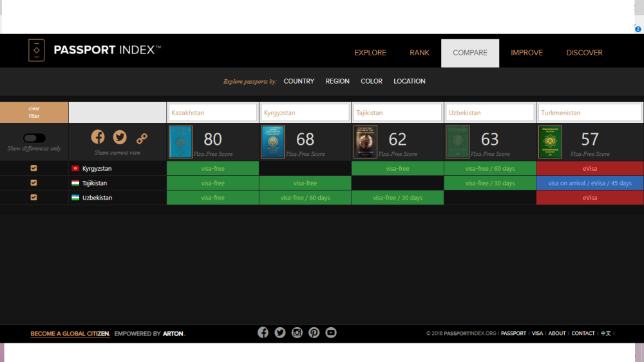Click the empty filter search field
644x362 pixels.
pos(117,112)
